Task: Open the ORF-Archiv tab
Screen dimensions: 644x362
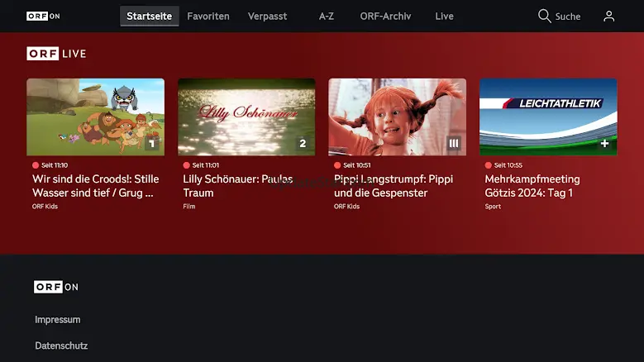Action: (x=385, y=16)
